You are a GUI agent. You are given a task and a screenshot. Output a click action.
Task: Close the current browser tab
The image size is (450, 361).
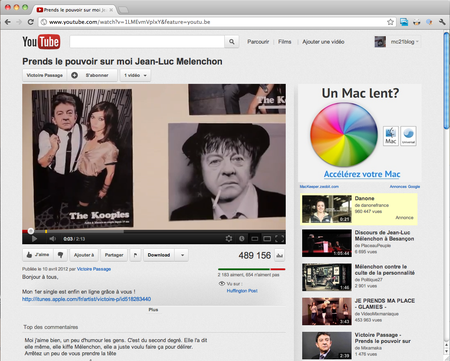(x=111, y=10)
